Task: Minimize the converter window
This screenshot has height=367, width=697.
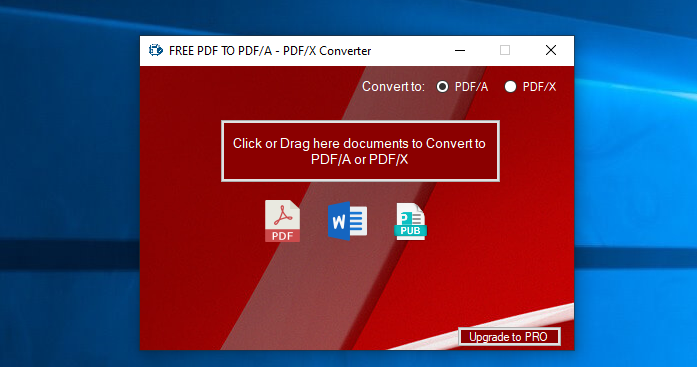Action: (x=460, y=51)
